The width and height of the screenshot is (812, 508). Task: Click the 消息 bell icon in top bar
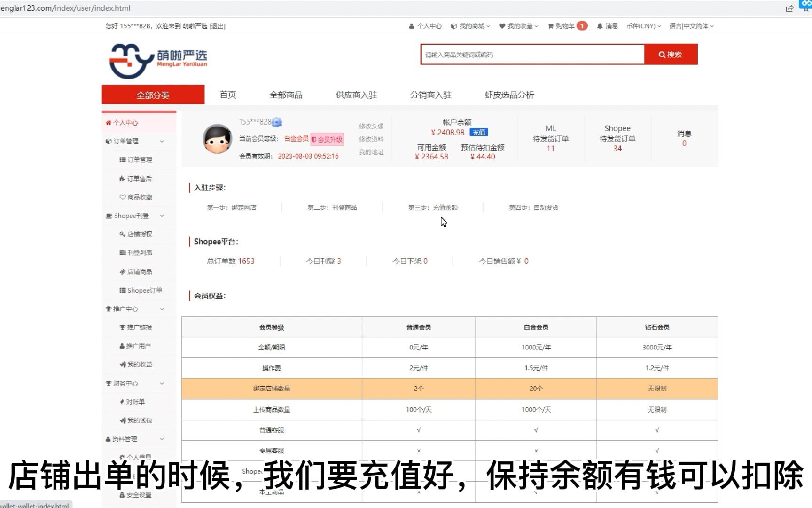click(607, 26)
